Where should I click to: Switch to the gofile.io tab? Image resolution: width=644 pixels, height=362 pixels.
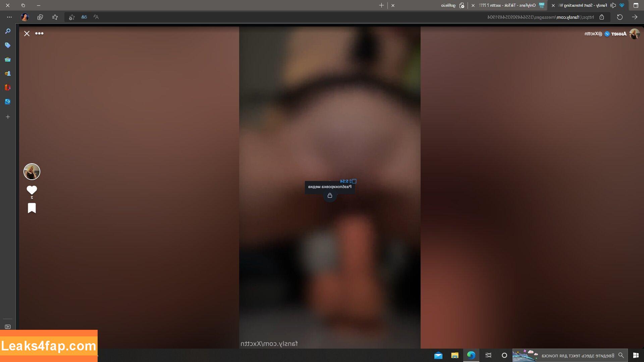pyautogui.click(x=448, y=5)
